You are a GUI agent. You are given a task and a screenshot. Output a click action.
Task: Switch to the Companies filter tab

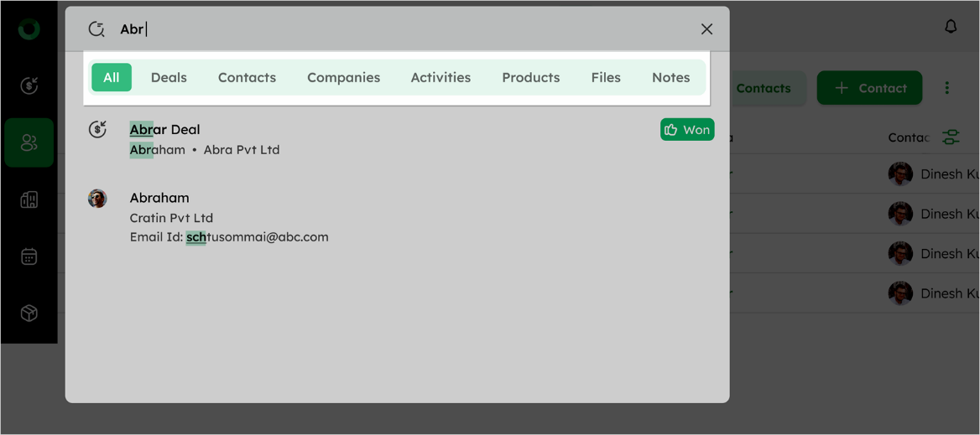coord(344,77)
